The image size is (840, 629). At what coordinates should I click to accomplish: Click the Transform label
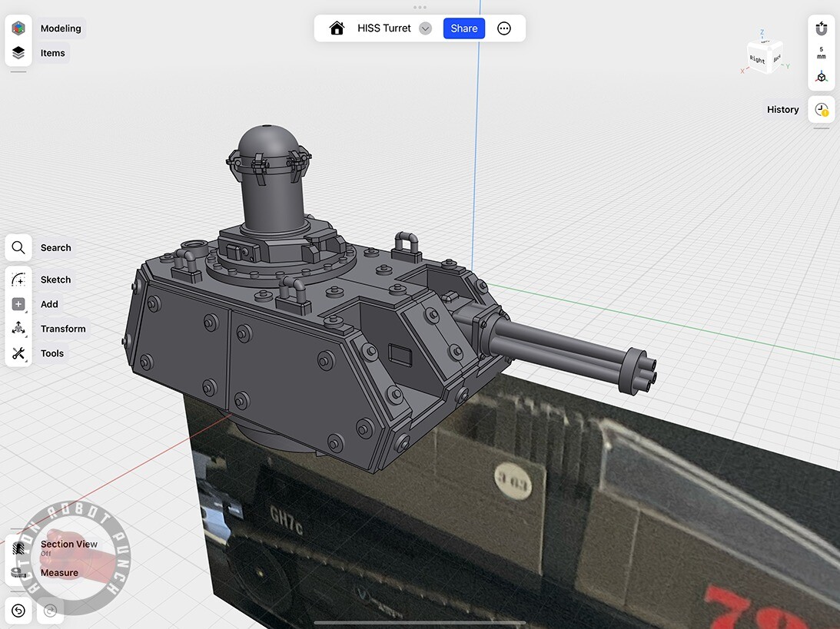[63, 329]
